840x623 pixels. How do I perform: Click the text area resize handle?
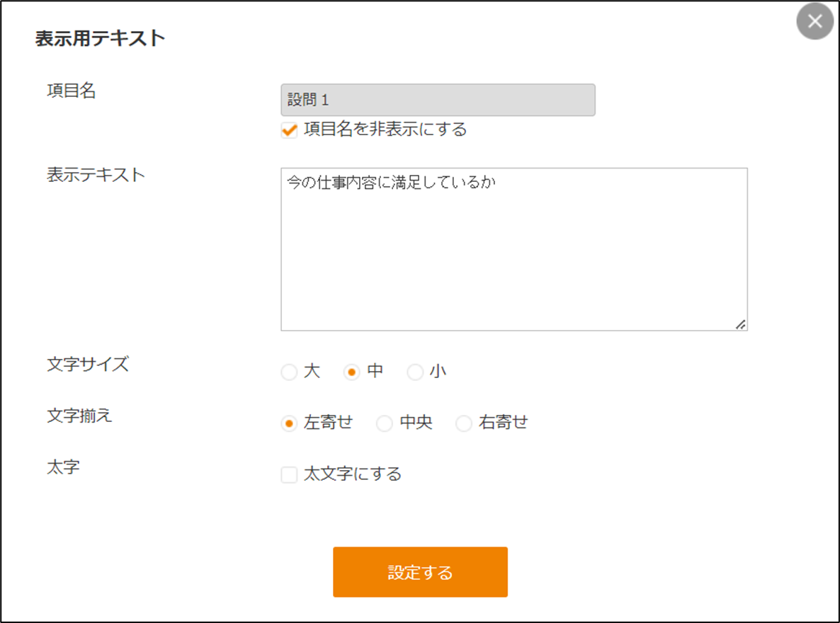741,325
